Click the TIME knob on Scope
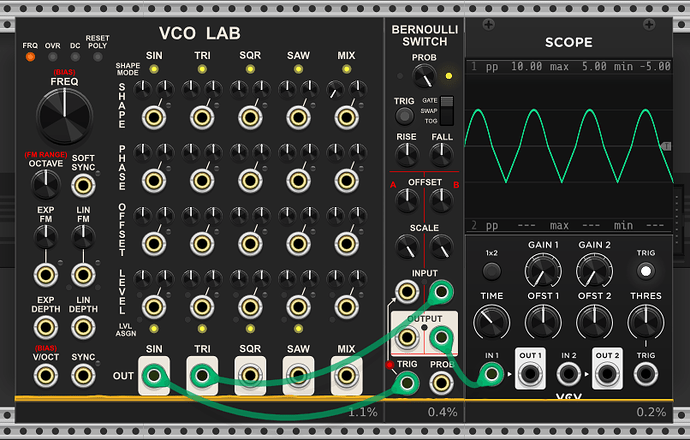This screenshot has width=690, height=440. coord(491,321)
